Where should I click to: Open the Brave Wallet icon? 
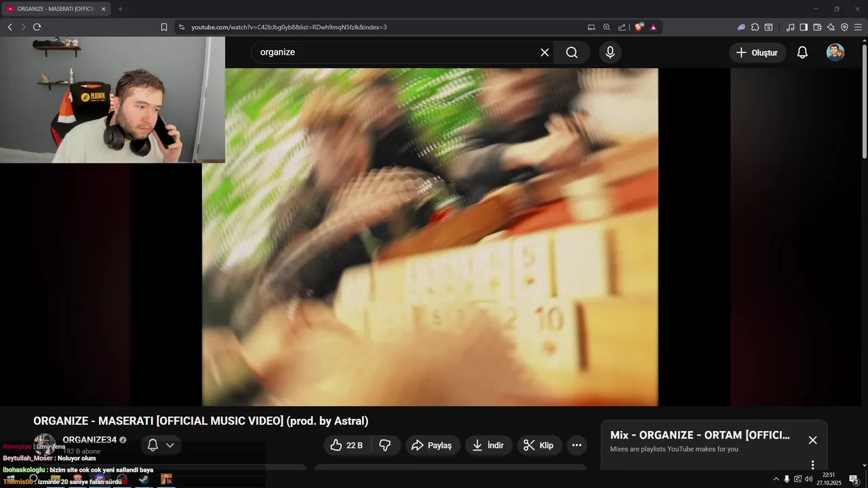[817, 27]
